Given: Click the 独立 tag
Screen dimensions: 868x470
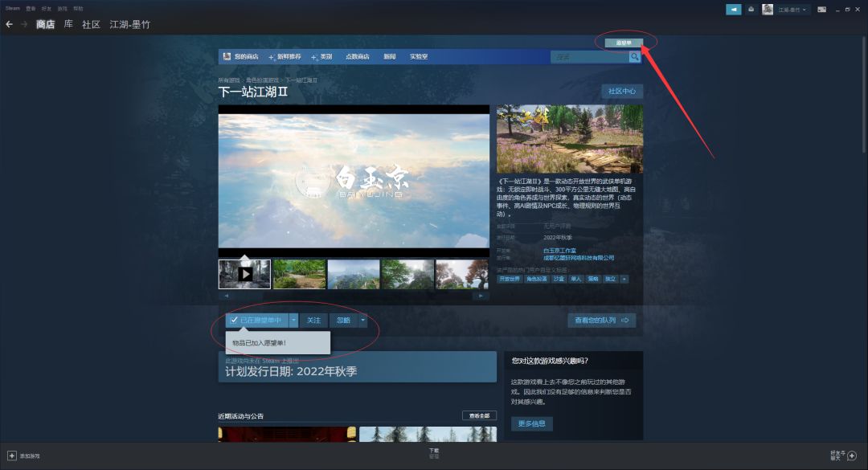Looking at the screenshot, I should coord(610,279).
